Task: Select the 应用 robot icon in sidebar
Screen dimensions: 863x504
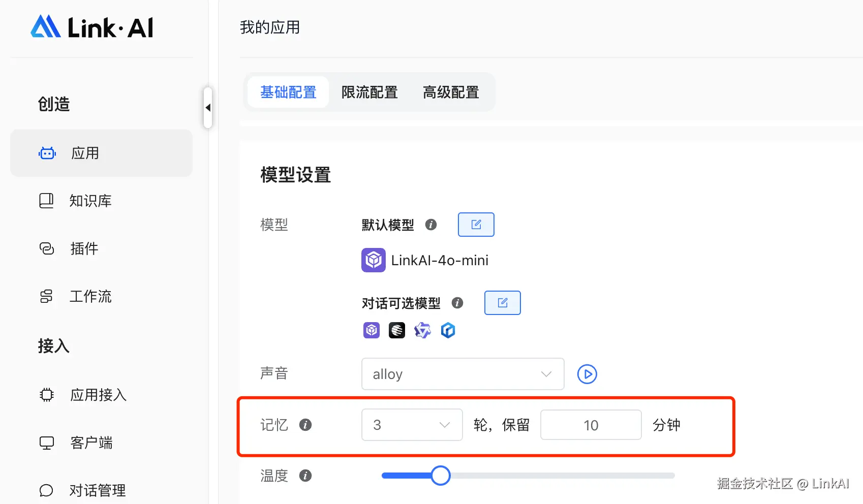Action: click(x=47, y=153)
